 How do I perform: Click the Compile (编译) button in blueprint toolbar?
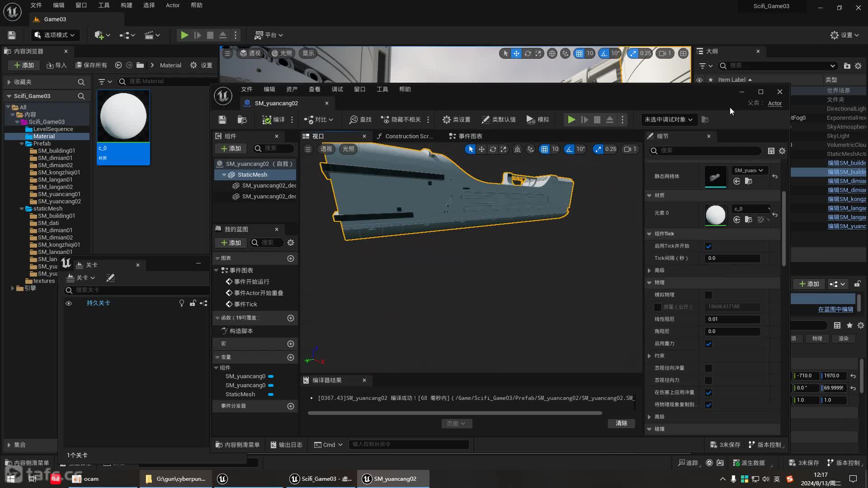coord(274,120)
